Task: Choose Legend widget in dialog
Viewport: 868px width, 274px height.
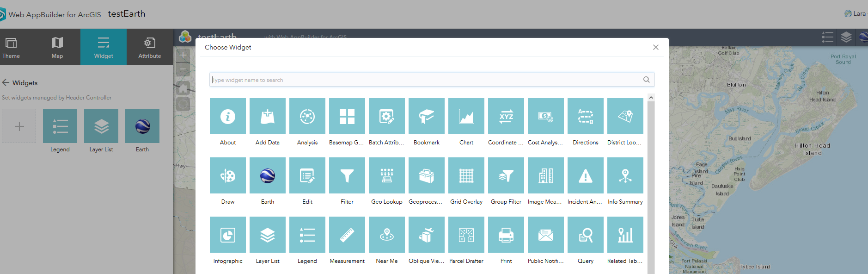Action: coord(307,235)
